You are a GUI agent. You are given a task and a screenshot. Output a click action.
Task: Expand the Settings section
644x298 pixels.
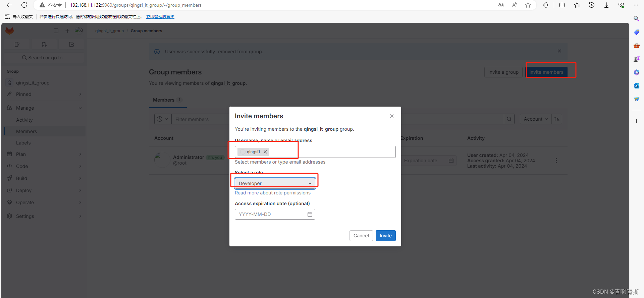(x=44, y=216)
